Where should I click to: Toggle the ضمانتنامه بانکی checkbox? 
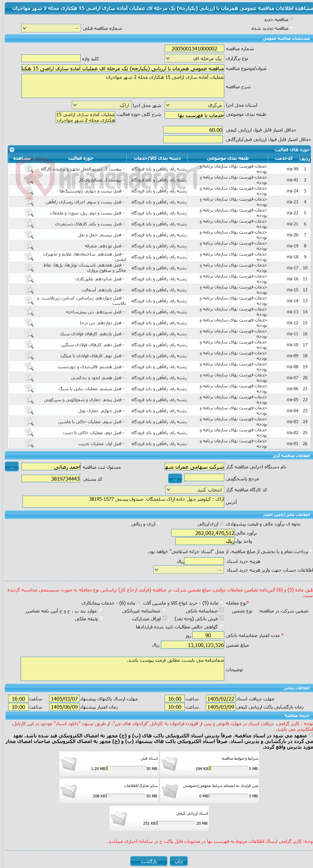pos(221,610)
